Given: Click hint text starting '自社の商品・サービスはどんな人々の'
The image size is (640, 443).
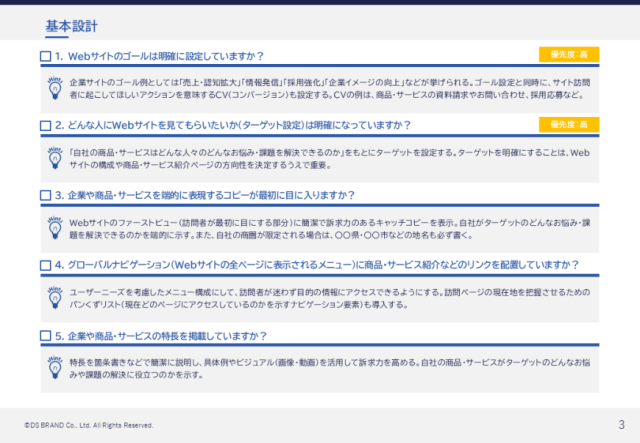Looking at the screenshot, I should [330, 159].
